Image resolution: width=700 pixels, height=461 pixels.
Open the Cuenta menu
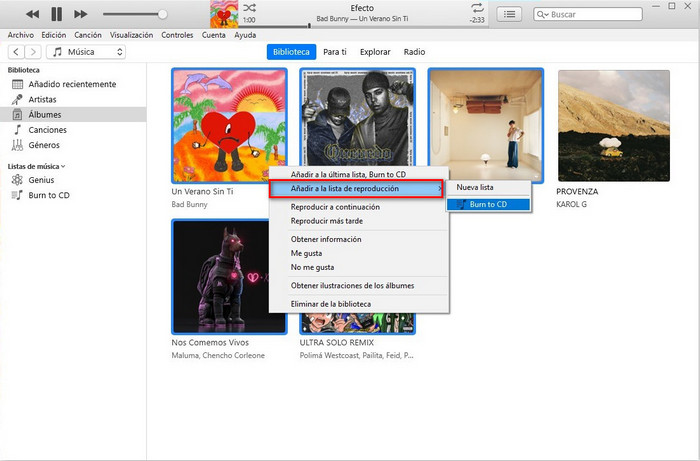point(213,35)
